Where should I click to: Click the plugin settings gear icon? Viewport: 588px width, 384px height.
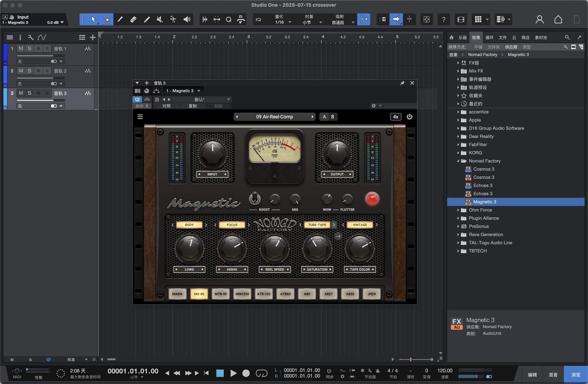click(x=374, y=106)
